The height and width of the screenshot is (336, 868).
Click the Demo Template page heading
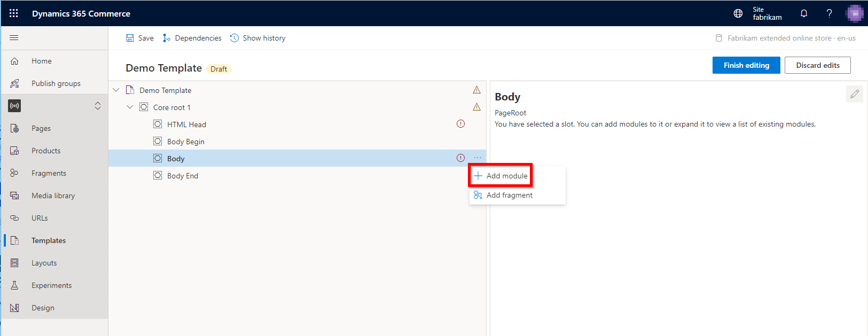163,68
